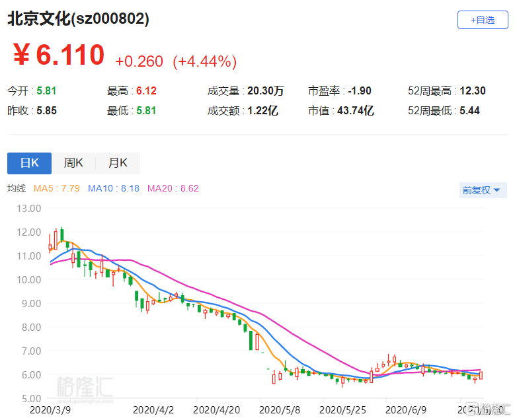Click the 2020/5/25 date axis label
The height and width of the screenshot is (420, 515).
[x=342, y=410]
